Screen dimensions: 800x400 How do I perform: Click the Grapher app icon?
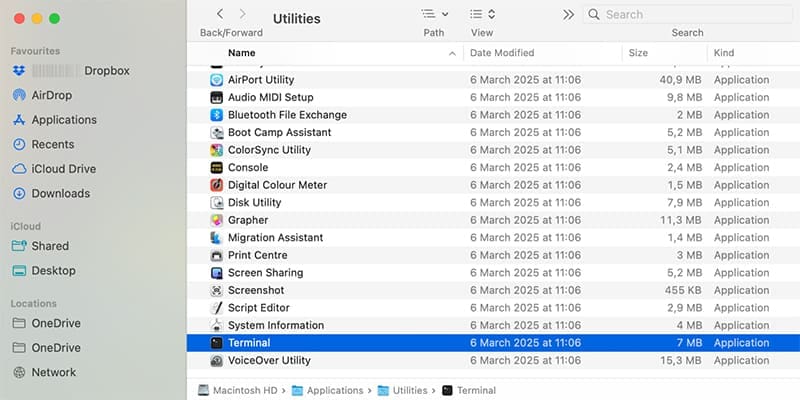(x=217, y=220)
